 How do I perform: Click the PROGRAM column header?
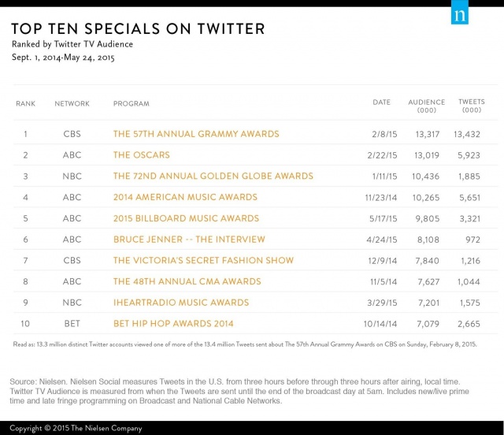132,103
